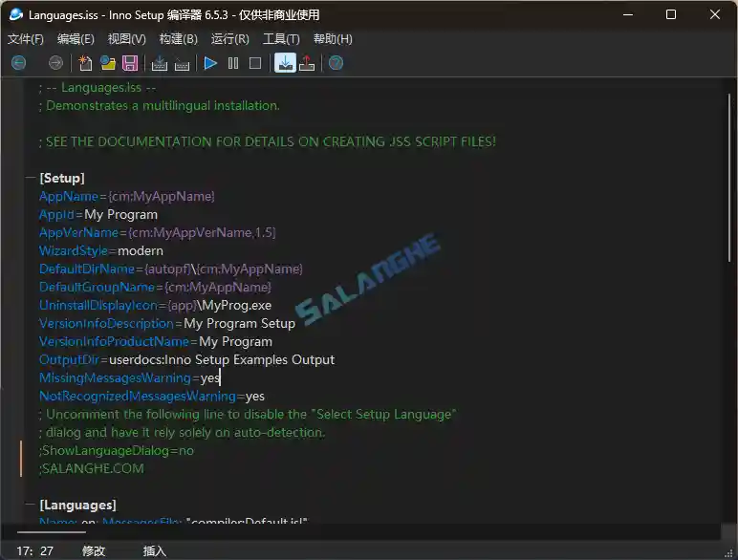Screen dimensions: 738x560
Task: Click the 17: 27 cursor position indicator
Action: [35, 550]
